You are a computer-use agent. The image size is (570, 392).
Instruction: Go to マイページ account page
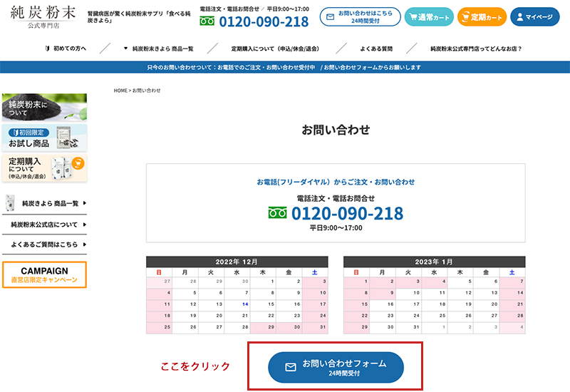[534, 16]
